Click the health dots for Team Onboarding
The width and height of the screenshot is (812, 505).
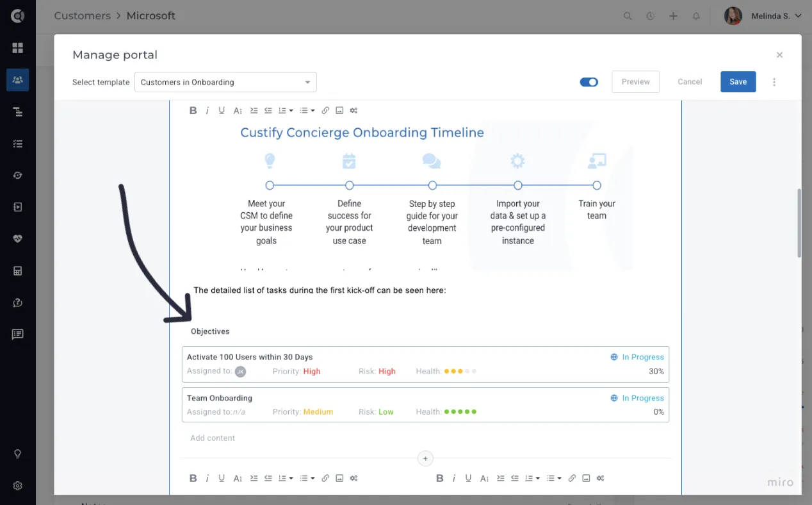(x=460, y=412)
